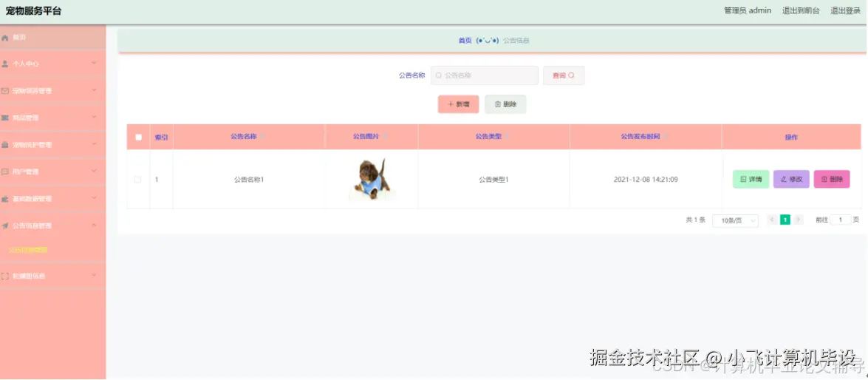This screenshot has height=380, width=868.
Task: Go to the next page arrow
Action: pyautogui.click(x=799, y=220)
